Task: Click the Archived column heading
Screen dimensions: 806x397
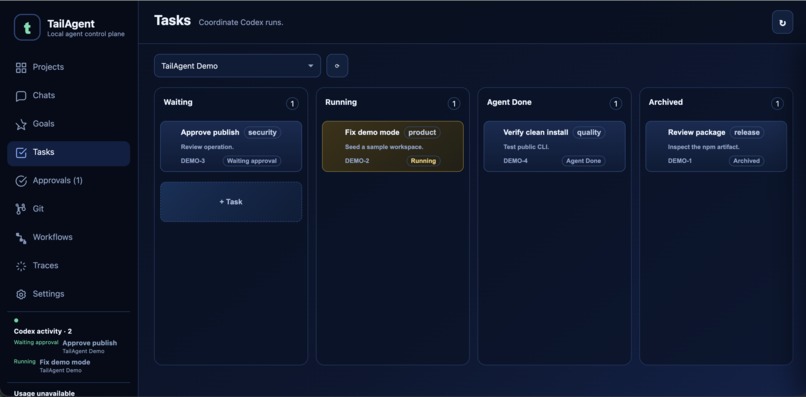Action: tap(666, 102)
